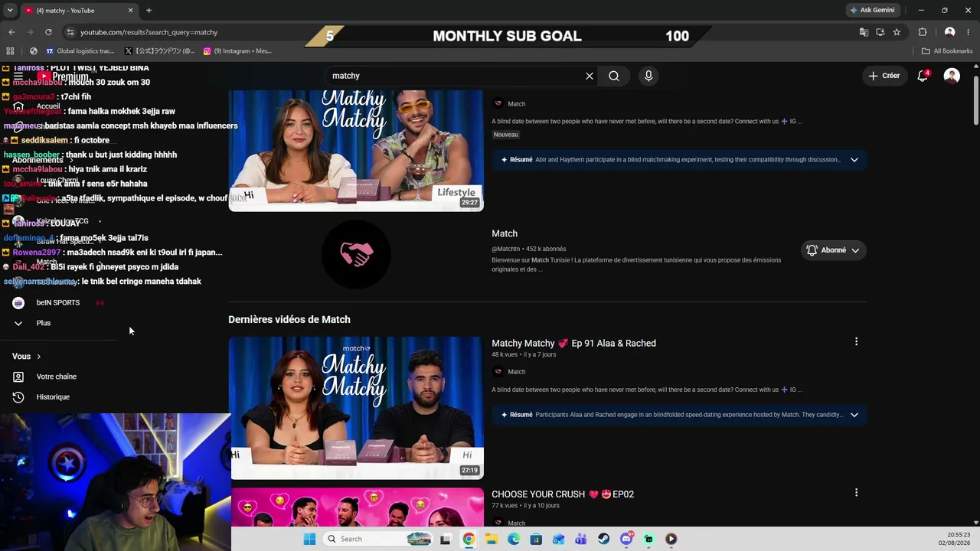Open the Match channel handshake avatar

pyautogui.click(x=356, y=254)
